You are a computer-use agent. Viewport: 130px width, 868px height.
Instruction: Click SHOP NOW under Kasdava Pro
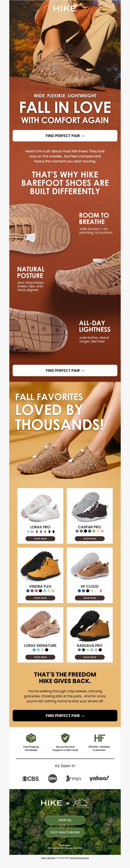(x=90, y=657)
